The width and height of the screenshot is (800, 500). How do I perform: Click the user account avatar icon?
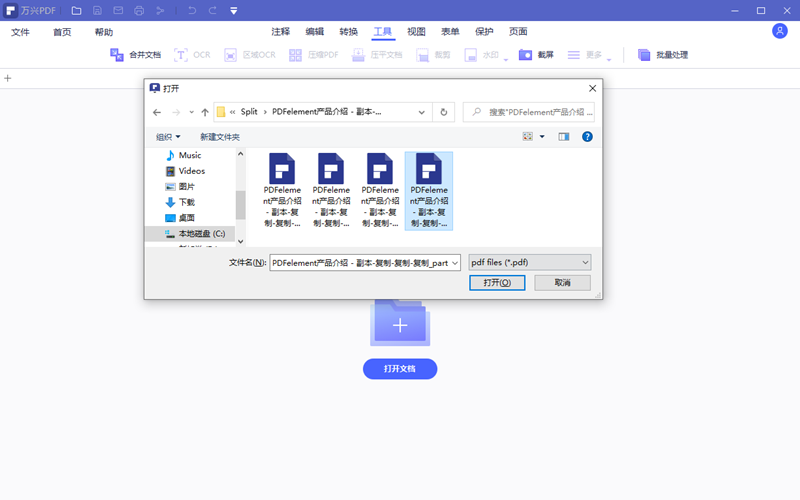pyautogui.click(x=780, y=31)
